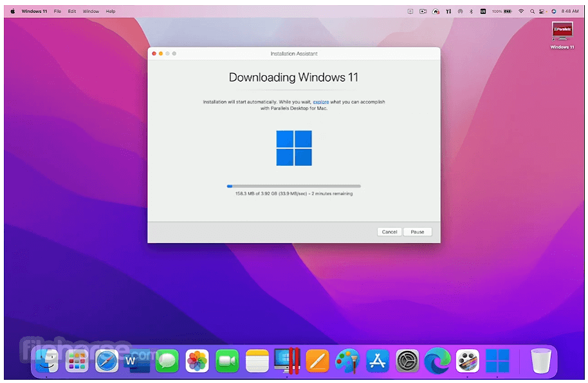Image resolution: width=588 pixels, height=383 pixels.
Task: Open Parallels Desktop in the Dock
Action: pos(287,361)
